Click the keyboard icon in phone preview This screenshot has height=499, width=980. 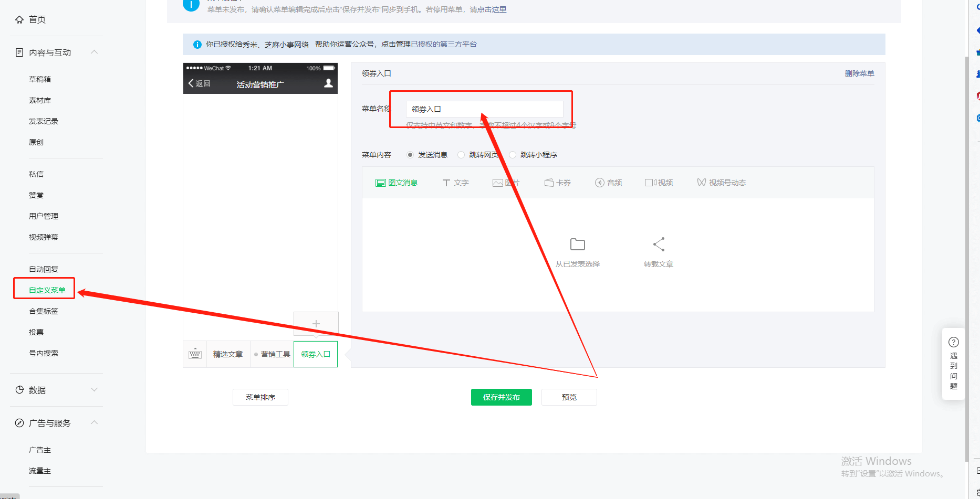pos(195,354)
